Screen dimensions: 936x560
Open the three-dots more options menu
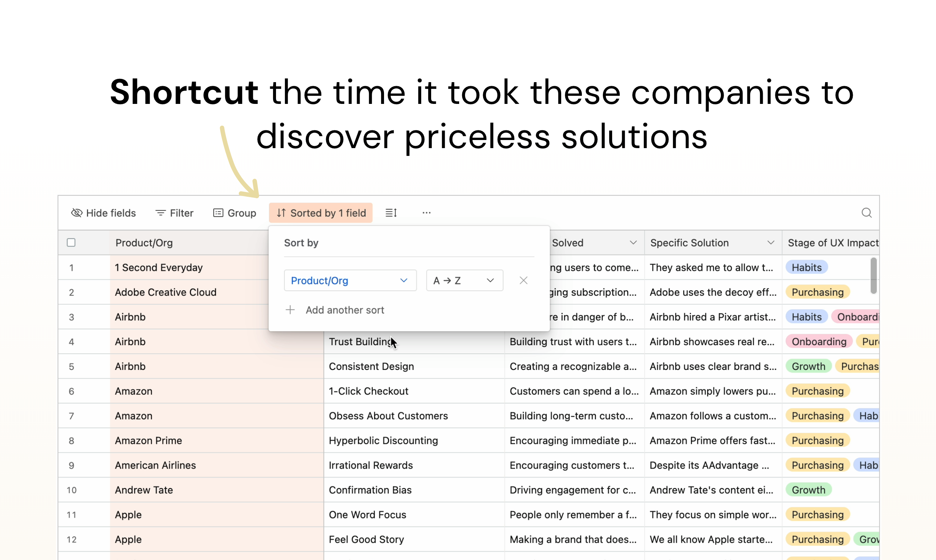pos(426,213)
